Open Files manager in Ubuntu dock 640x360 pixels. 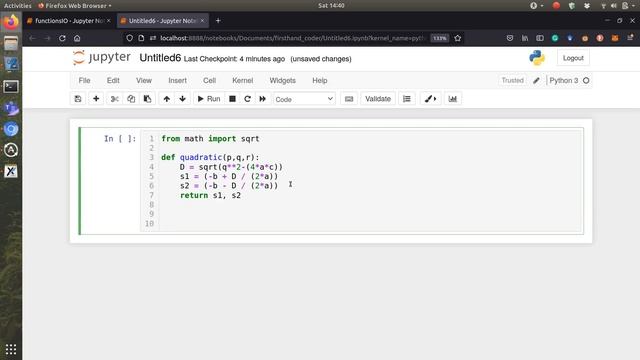pyautogui.click(x=11, y=43)
